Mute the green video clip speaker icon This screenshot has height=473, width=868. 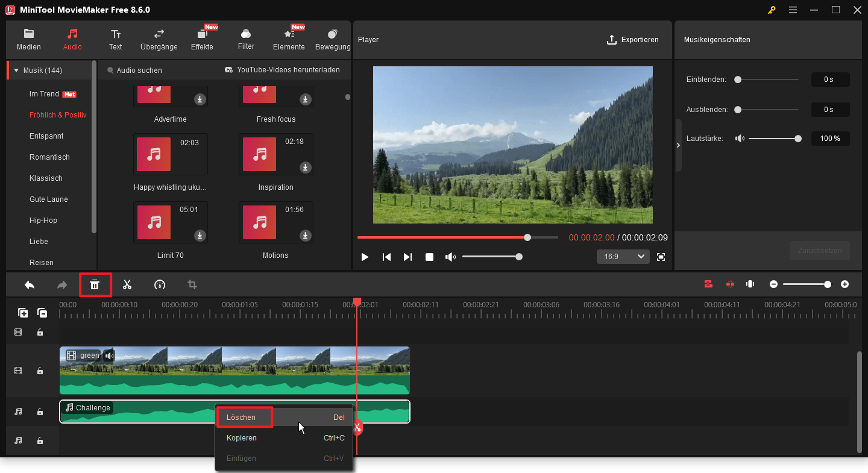[x=109, y=356]
